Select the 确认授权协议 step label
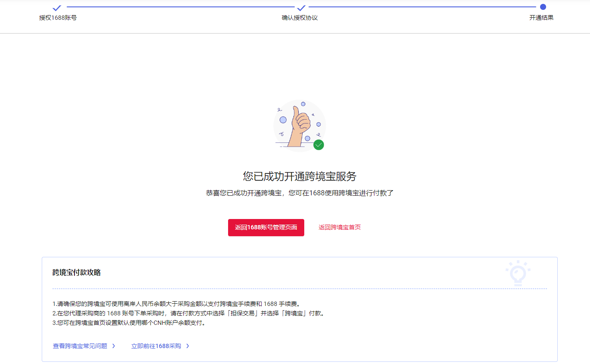590x364 pixels. point(300,18)
